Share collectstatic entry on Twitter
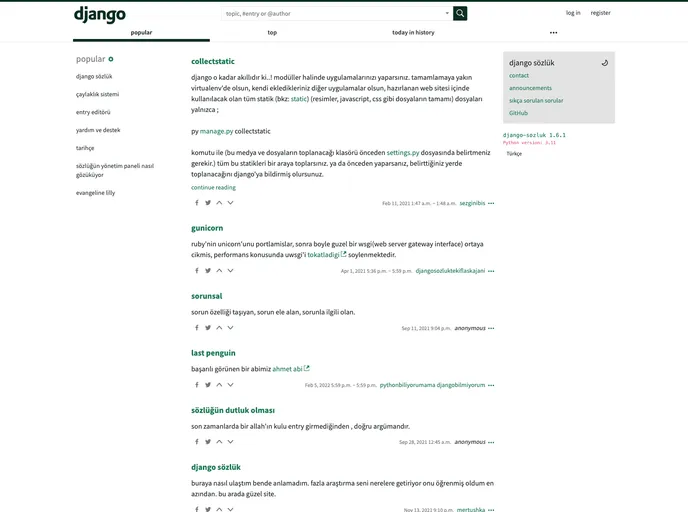The height and width of the screenshot is (512, 688). click(208, 203)
